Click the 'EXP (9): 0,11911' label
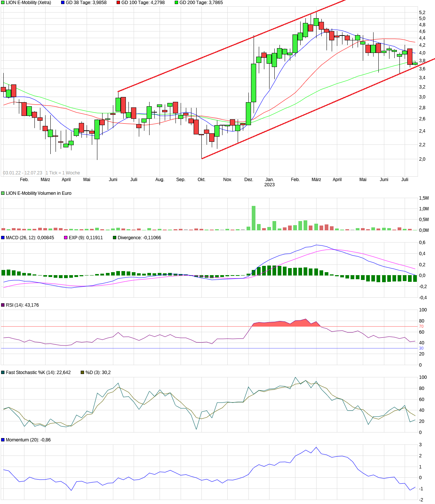The width and height of the screenshot is (435, 504). point(86,238)
